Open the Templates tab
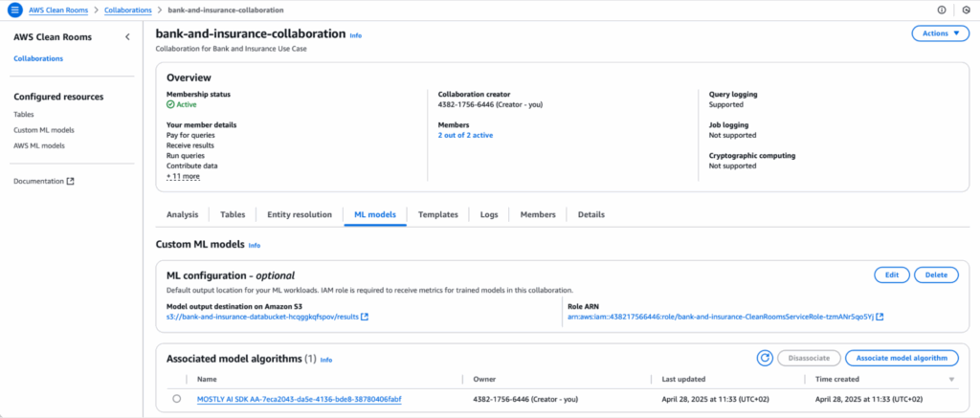Viewport: 980px width, 418px height. coord(438,214)
